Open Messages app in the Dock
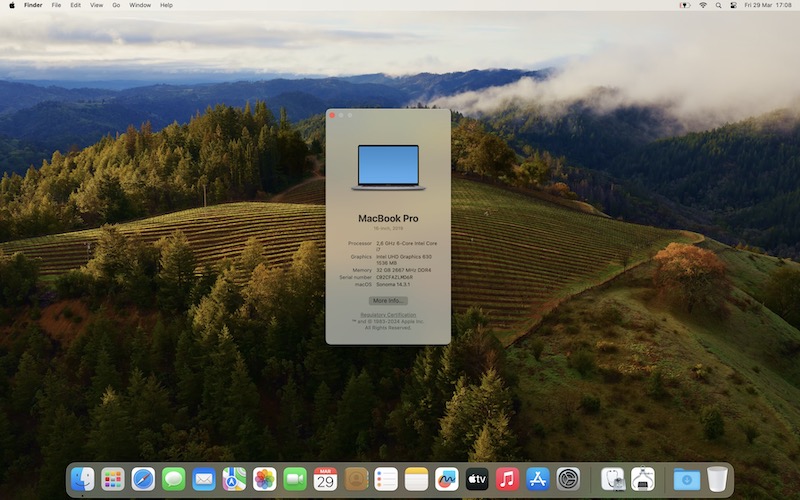This screenshot has height=500, width=800. (174, 479)
